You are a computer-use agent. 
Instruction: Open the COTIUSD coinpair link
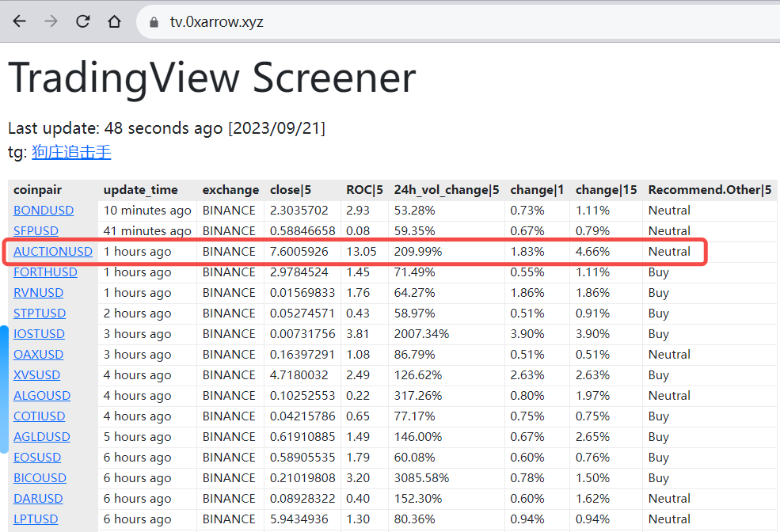pos(40,416)
